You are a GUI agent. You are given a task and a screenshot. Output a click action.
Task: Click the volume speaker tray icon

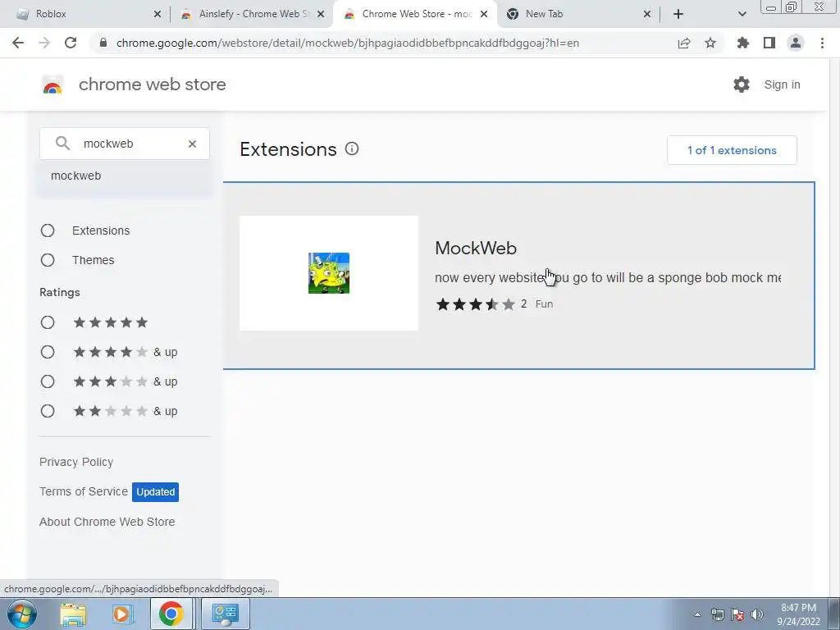[x=757, y=614]
